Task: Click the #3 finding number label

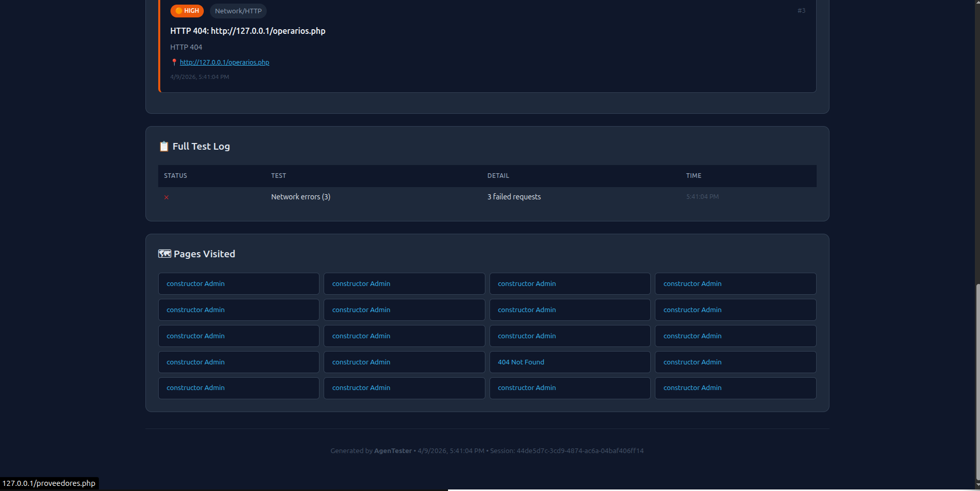Action: [801, 10]
